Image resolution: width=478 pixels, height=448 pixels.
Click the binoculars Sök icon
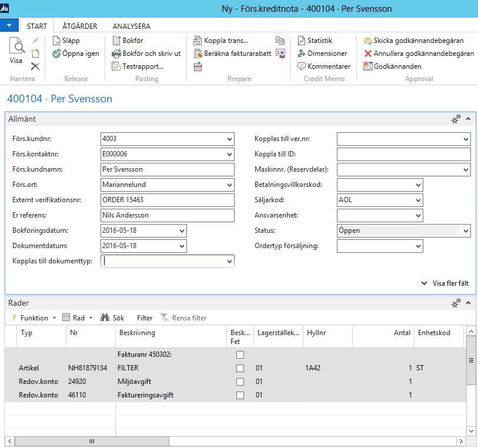click(x=105, y=318)
